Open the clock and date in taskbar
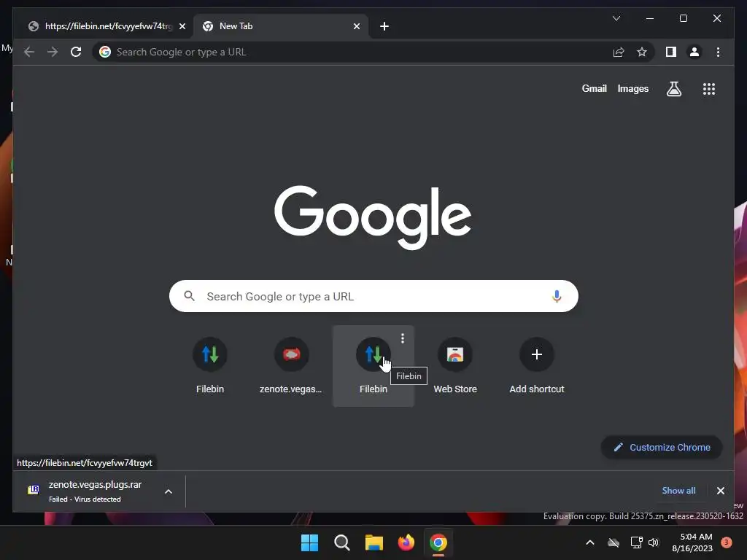The image size is (747, 560). (692, 542)
